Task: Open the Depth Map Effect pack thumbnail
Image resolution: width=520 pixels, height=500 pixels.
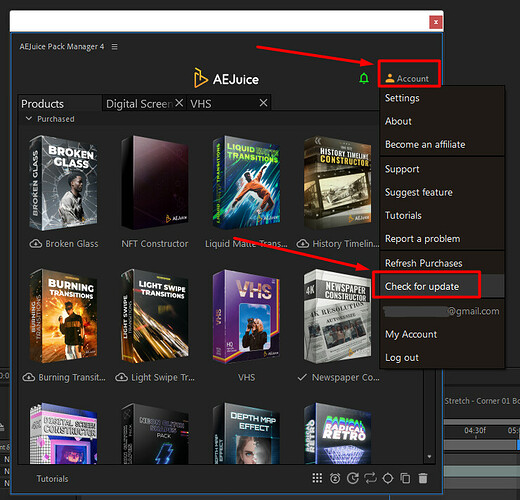Action: [246, 433]
